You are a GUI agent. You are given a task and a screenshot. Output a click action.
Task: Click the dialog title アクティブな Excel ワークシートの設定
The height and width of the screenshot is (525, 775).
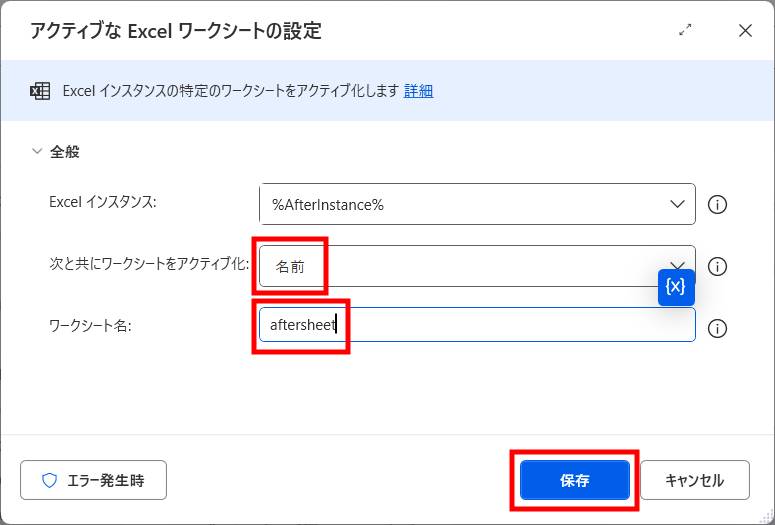pyautogui.click(x=176, y=31)
